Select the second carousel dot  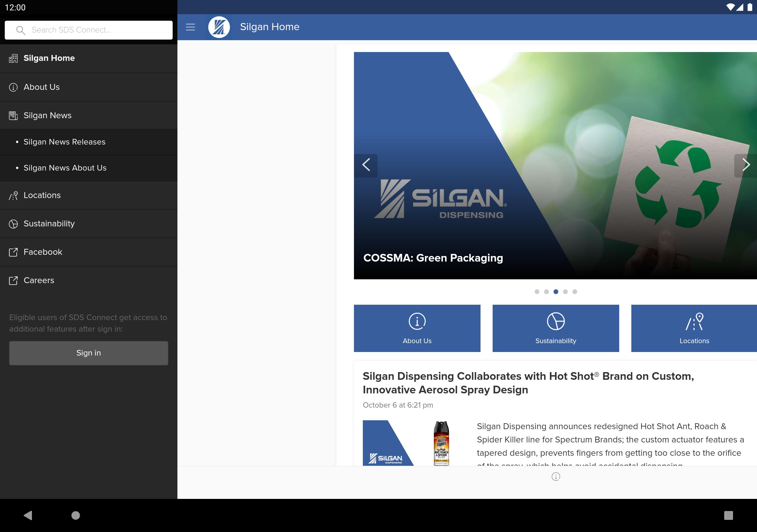[546, 292]
